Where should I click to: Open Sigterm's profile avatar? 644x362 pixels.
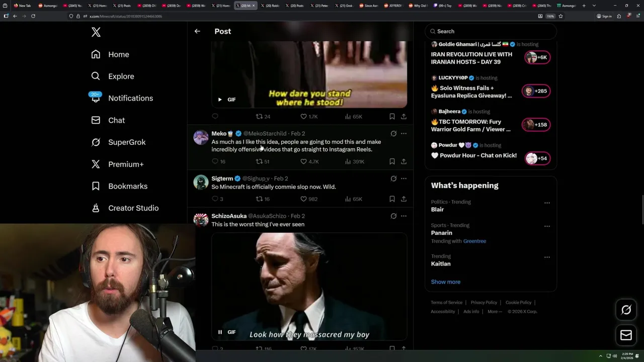click(201, 182)
